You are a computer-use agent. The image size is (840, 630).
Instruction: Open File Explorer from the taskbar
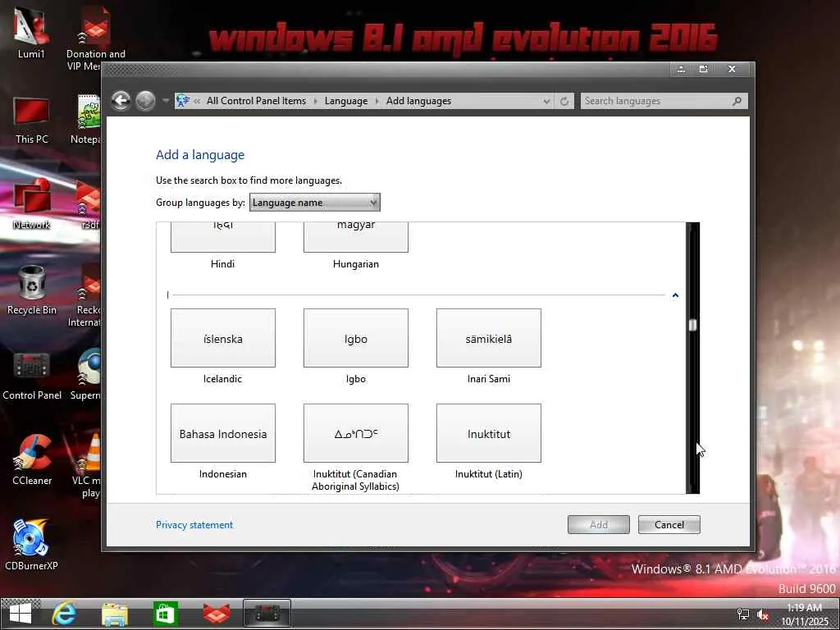click(x=115, y=614)
